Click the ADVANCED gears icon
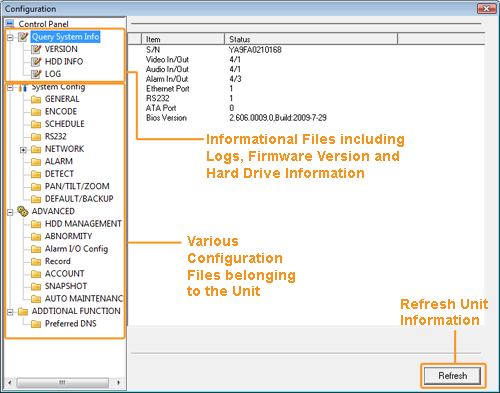 [23, 211]
